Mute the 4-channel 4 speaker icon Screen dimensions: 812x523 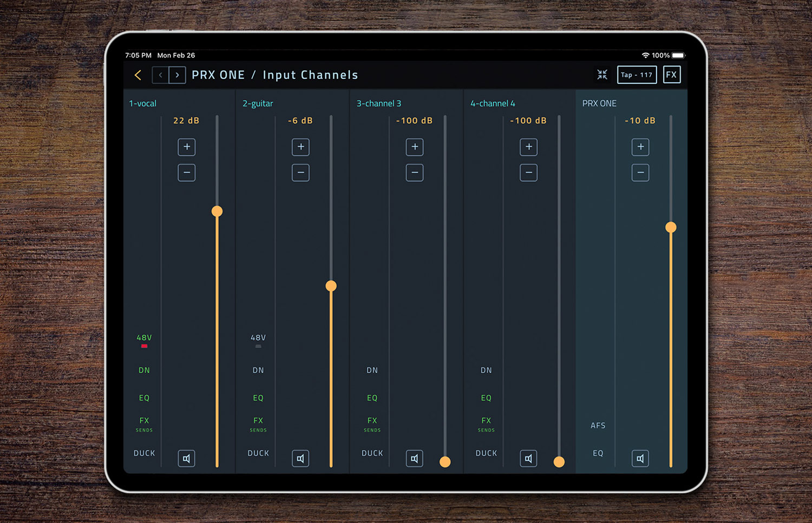pos(528,459)
